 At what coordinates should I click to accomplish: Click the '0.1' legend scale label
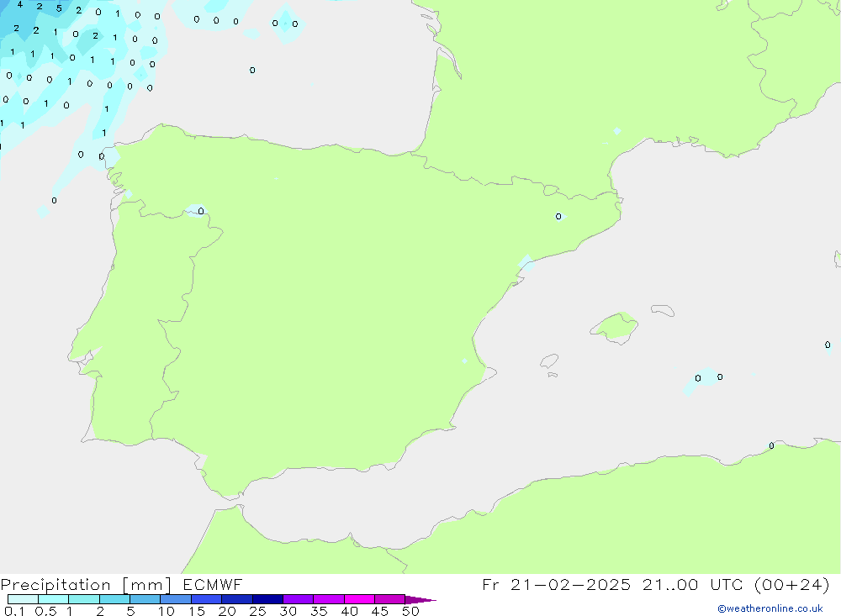14,611
